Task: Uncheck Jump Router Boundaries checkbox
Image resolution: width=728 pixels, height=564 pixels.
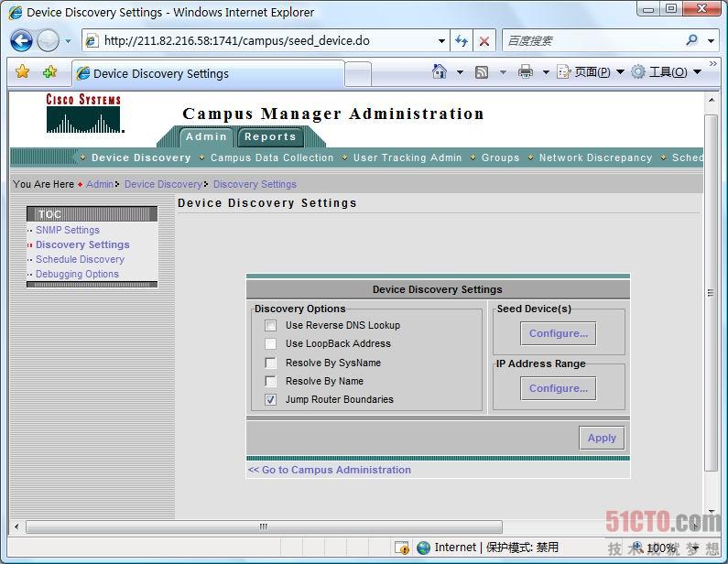Action: [270, 399]
